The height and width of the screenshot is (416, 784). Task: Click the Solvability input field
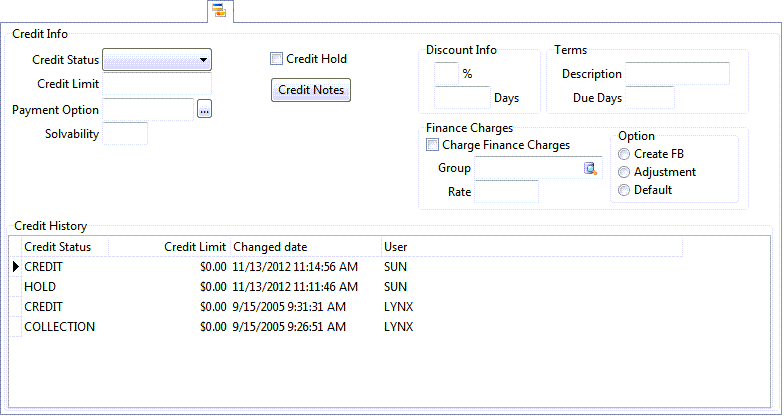click(125, 133)
